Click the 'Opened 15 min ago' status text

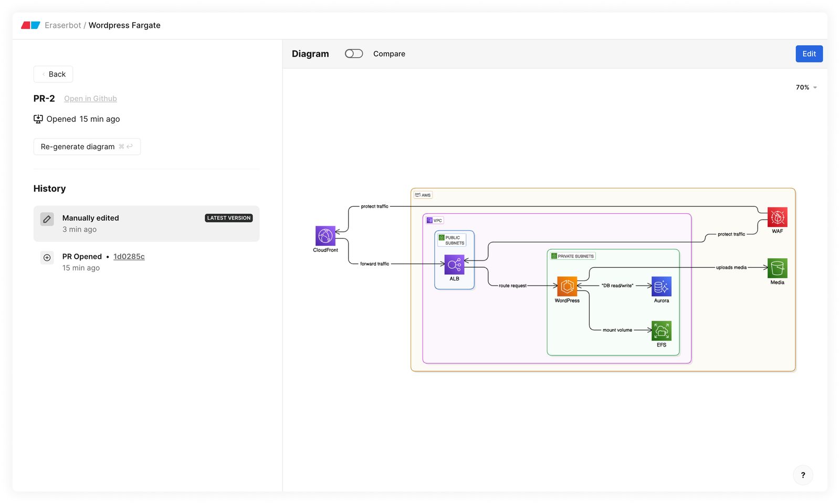tap(83, 119)
